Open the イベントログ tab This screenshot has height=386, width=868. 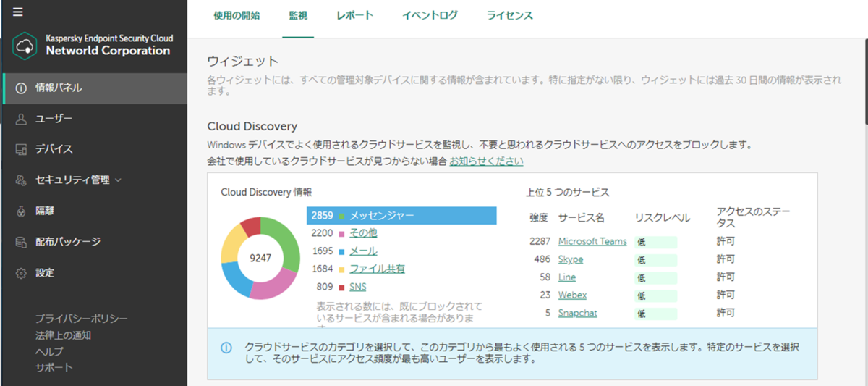point(430,15)
